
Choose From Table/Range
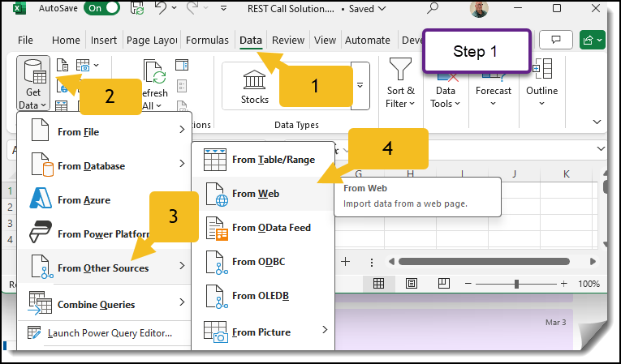click(263, 160)
